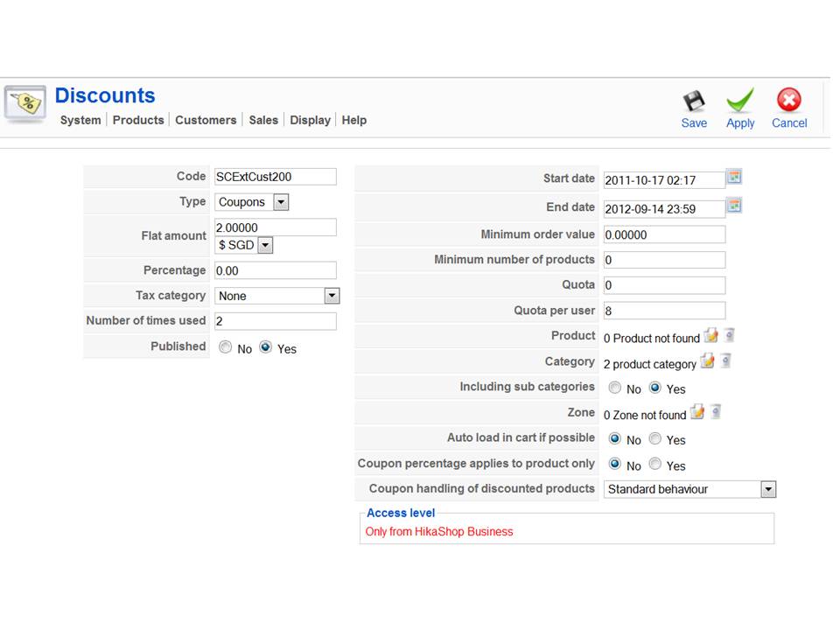Open Coupon handling of discounted products dropdown

[x=768, y=489]
